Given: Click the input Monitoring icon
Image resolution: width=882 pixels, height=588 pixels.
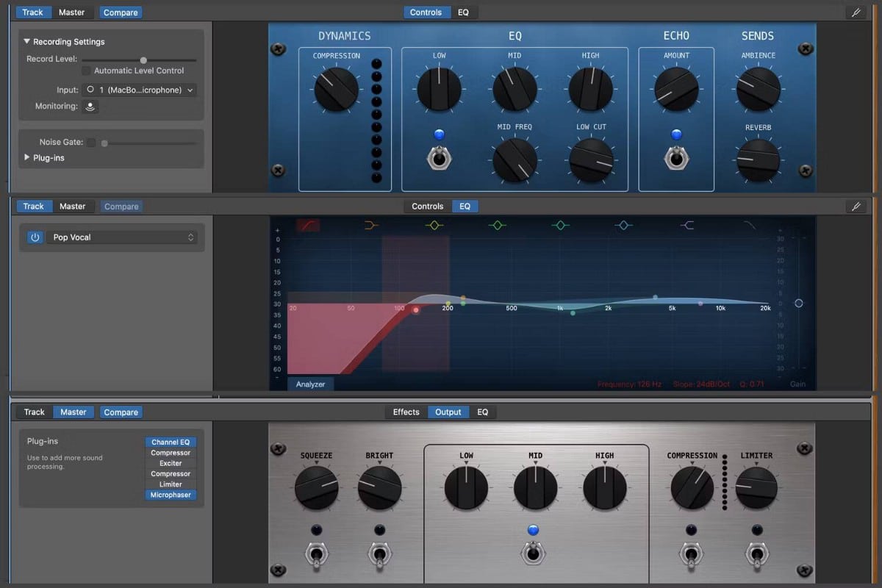Looking at the screenshot, I should click(90, 106).
